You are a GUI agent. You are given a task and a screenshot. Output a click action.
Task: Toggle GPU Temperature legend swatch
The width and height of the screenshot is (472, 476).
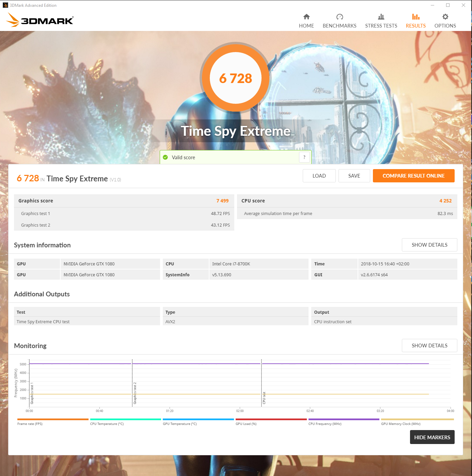click(x=198, y=419)
